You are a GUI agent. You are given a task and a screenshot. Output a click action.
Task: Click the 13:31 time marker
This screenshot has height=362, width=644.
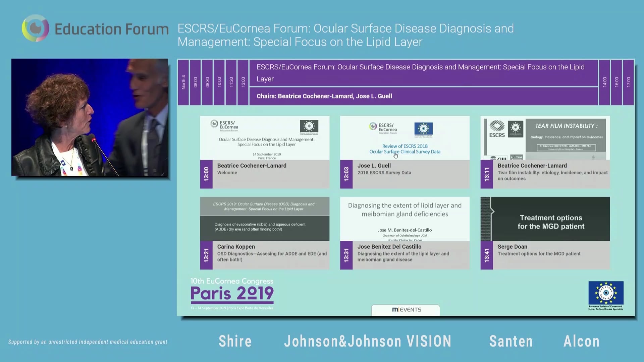coord(346,255)
